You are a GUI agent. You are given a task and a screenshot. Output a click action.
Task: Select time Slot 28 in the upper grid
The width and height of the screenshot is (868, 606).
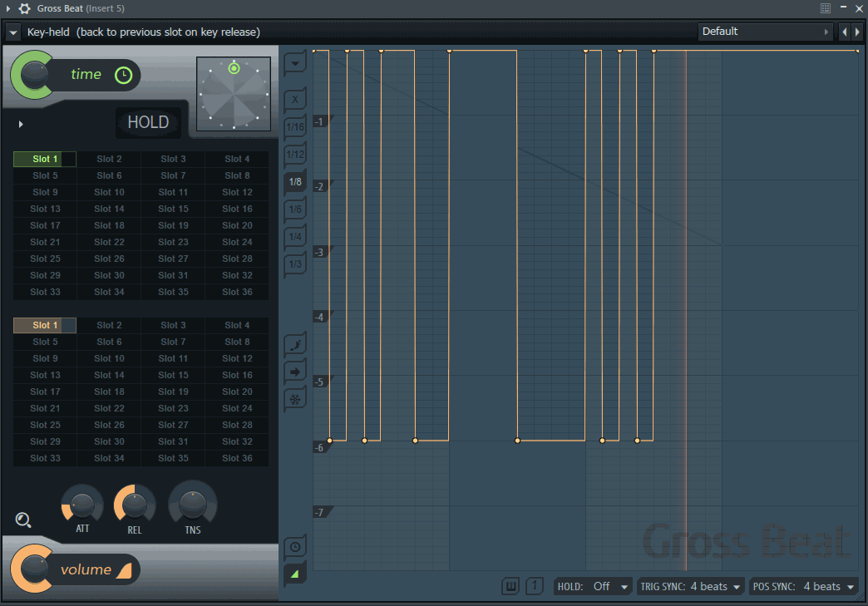[x=237, y=259]
